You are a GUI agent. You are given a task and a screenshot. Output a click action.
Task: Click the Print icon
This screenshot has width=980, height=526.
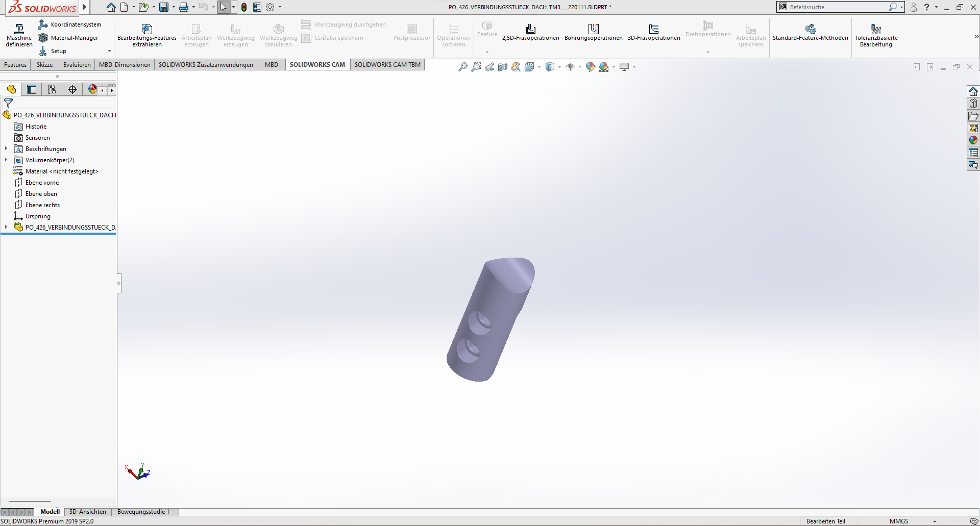pyautogui.click(x=184, y=7)
